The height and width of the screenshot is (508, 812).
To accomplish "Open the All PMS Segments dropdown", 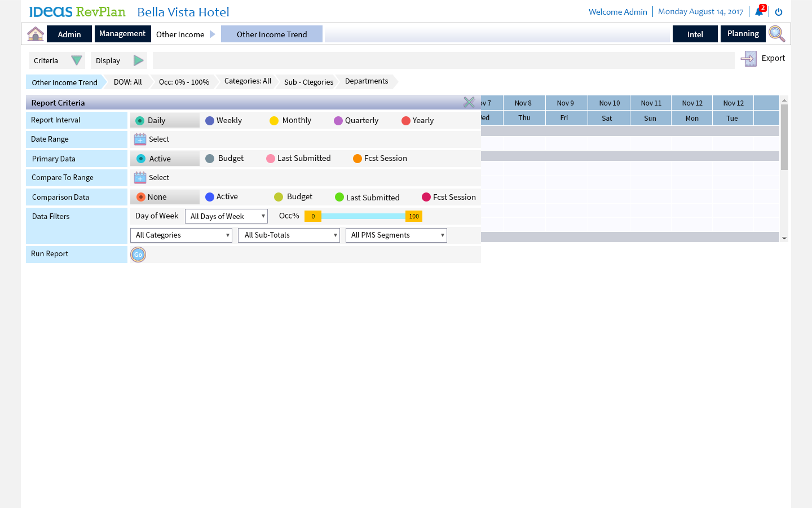I will point(396,235).
